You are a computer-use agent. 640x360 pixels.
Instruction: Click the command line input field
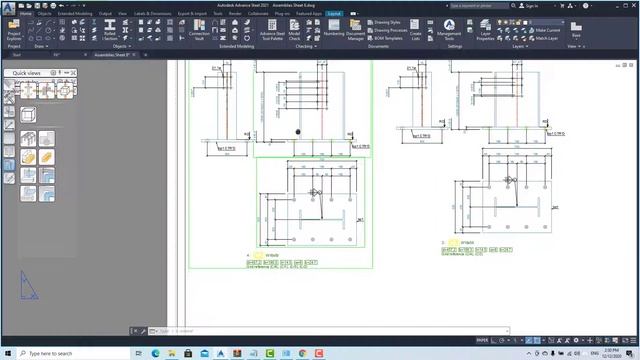(329, 331)
